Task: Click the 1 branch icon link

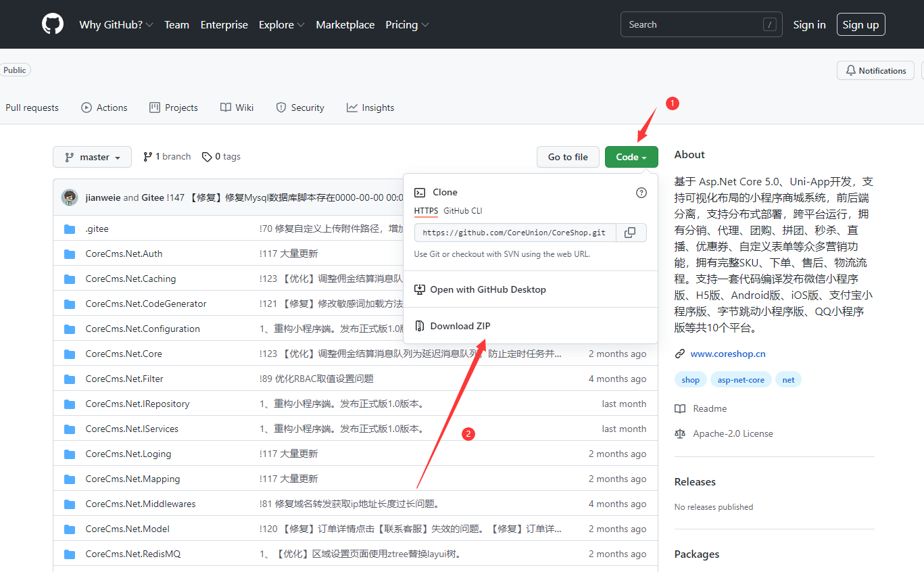Action: [148, 157]
